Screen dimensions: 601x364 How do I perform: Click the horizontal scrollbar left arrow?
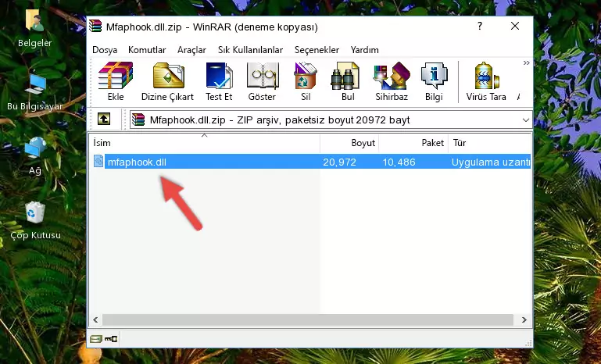95,319
